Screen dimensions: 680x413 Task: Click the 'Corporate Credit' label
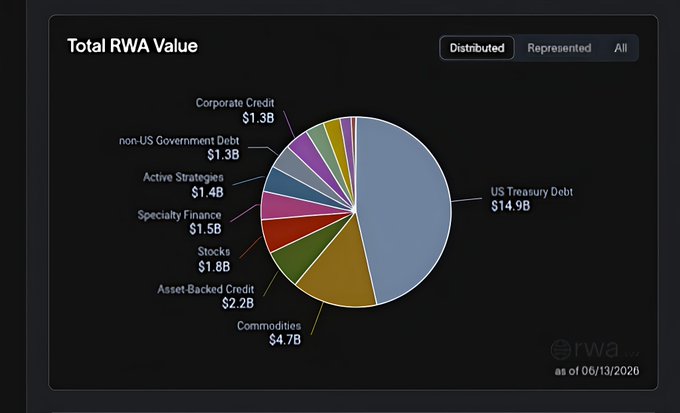[235, 103]
